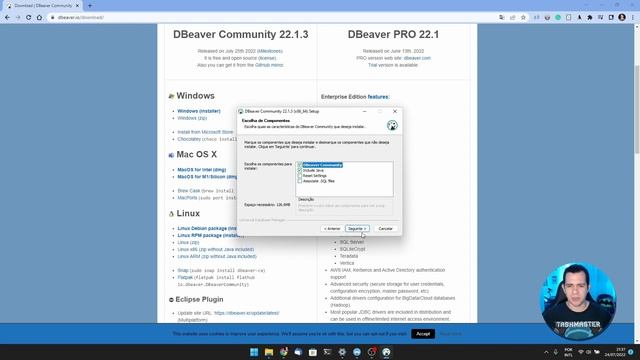
Task: Open the Chrome three-dot menu
Action: [633, 18]
